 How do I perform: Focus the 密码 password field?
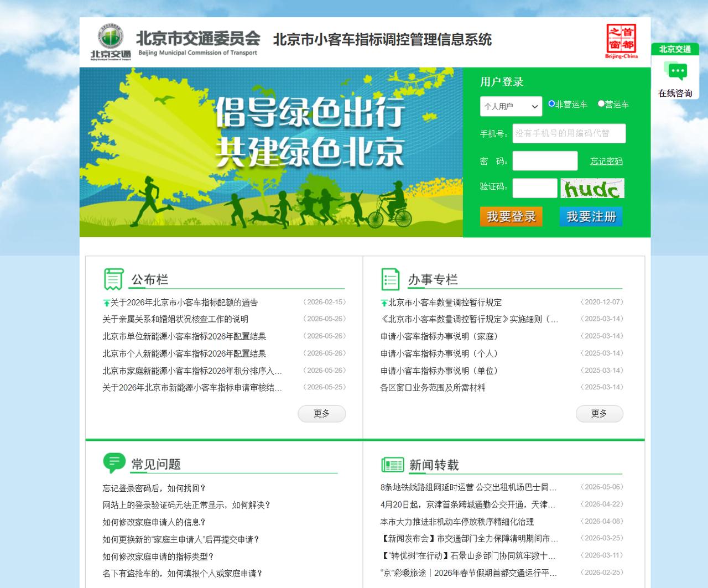[545, 161]
